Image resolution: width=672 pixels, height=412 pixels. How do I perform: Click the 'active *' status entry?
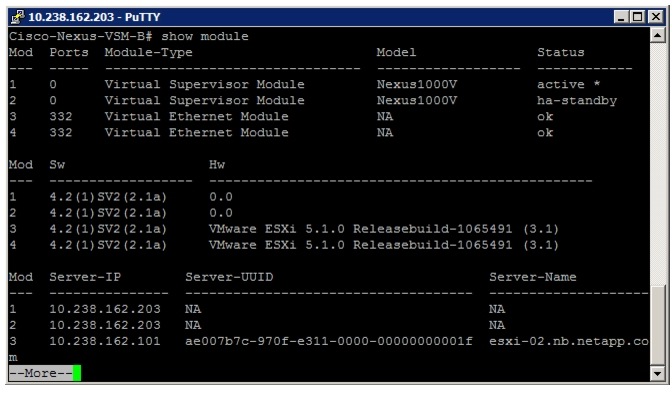coord(564,85)
